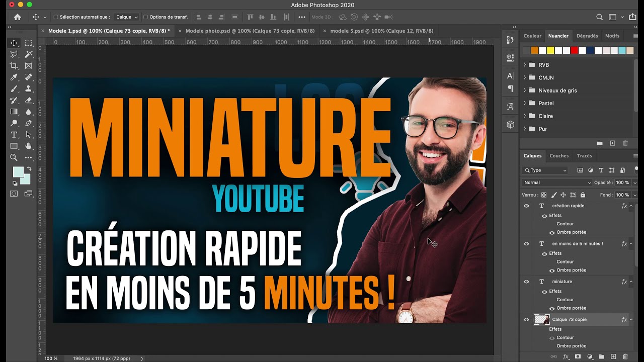Collapse effects of création rapide layer
The width and height of the screenshot is (644, 362).
(631, 206)
